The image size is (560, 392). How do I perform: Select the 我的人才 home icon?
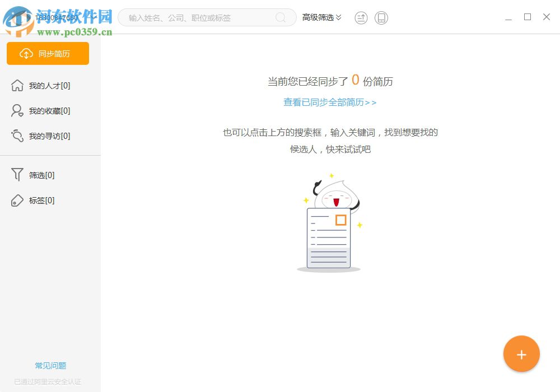tap(16, 85)
